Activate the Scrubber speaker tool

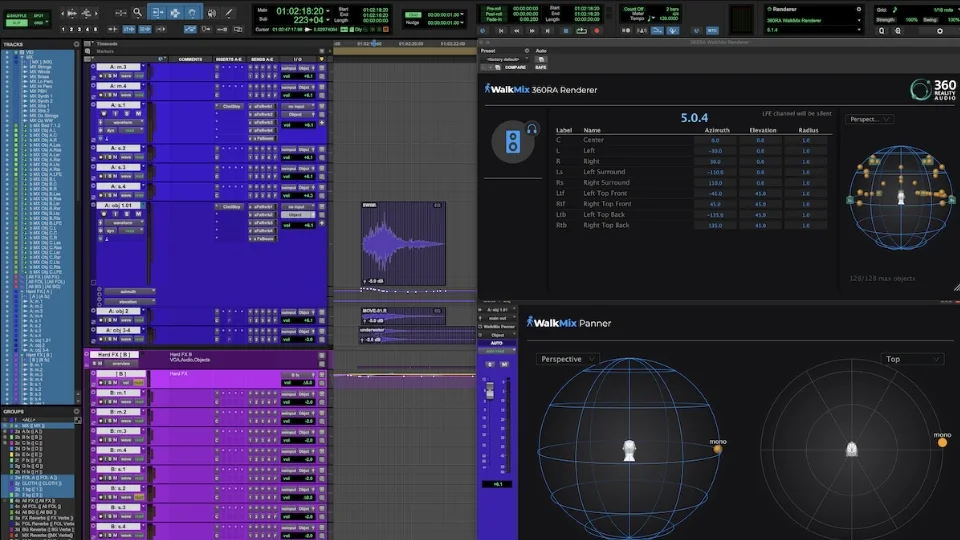[x=211, y=13]
